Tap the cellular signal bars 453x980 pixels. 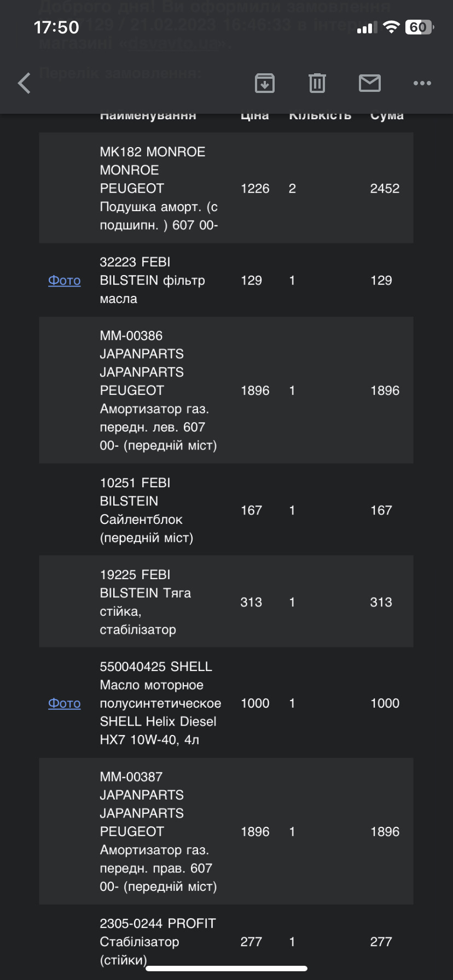367,28
